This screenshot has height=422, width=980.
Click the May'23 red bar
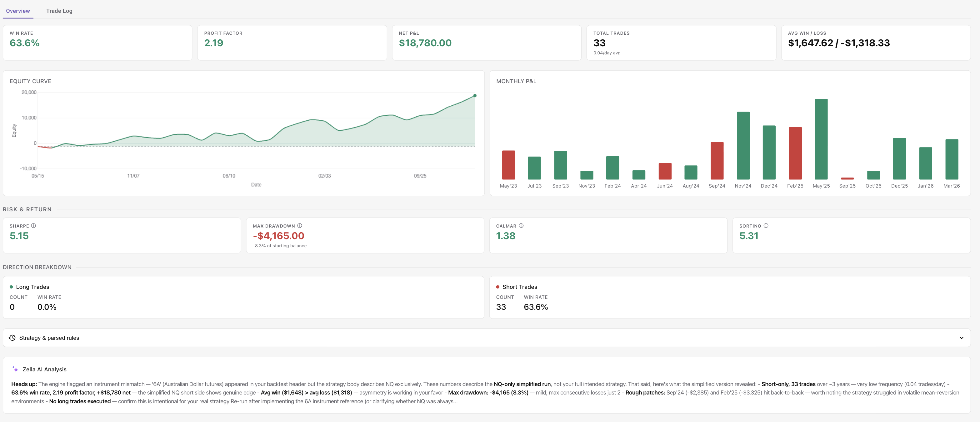tap(508, 165)
